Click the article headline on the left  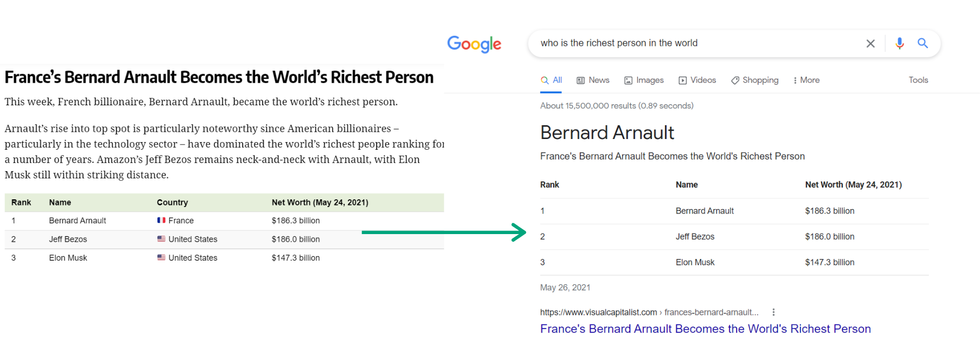219,77
